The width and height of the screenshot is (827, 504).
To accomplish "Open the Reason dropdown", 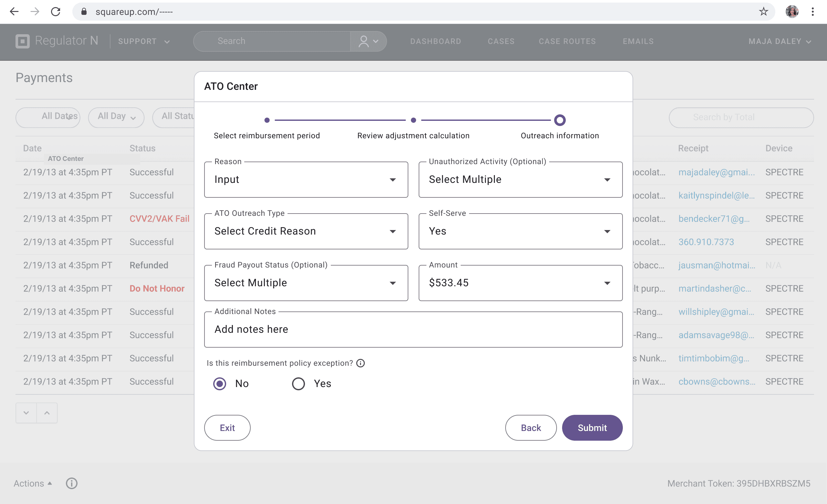I will (306, 180).
